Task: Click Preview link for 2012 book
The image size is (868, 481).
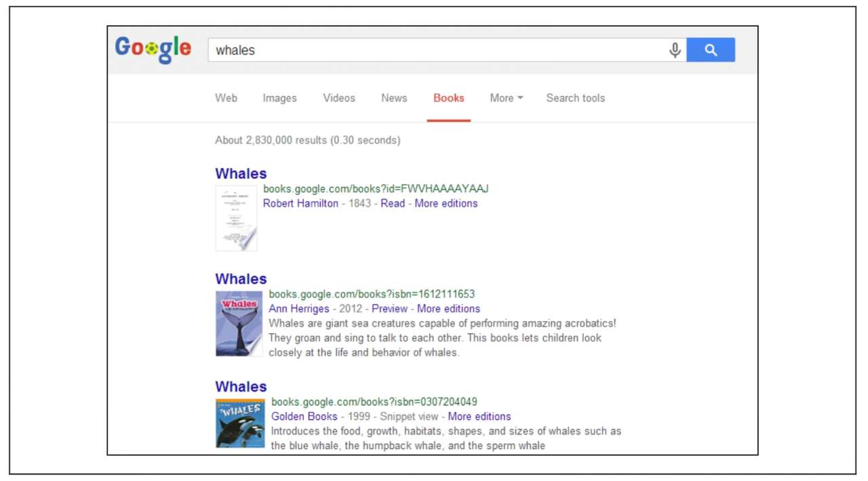Action: [x=389, y=308]
